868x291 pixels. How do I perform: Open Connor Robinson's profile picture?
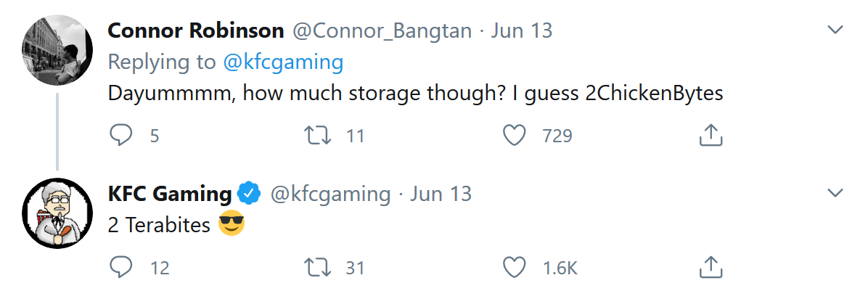tap(57, 50)
